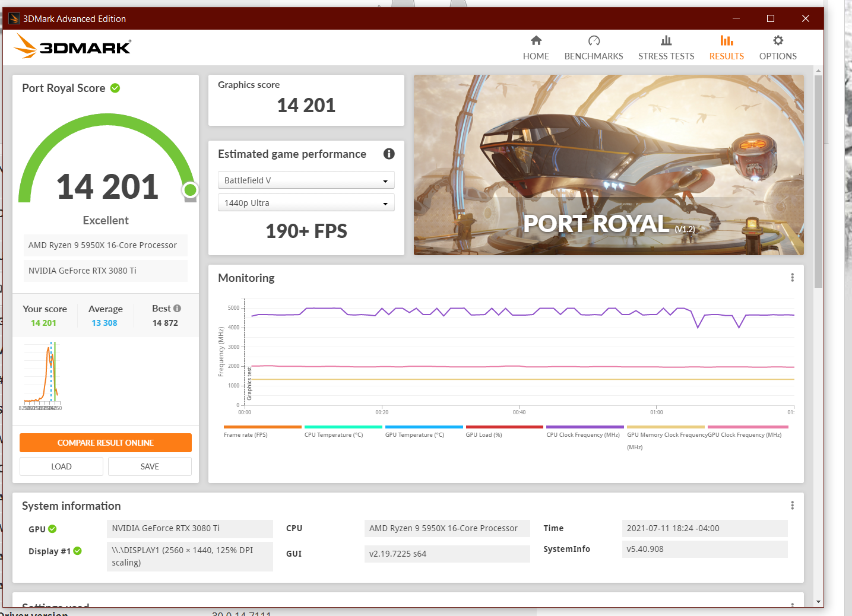This screenshot has height=616, width=852.
Task: Click the Home icon in navigation
Action: (536, 40)
